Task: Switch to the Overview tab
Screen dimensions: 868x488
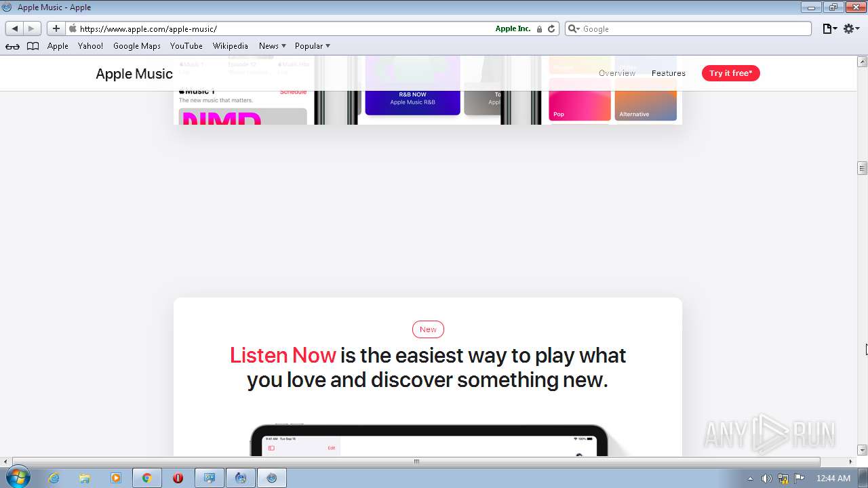Action: [617, 73]
